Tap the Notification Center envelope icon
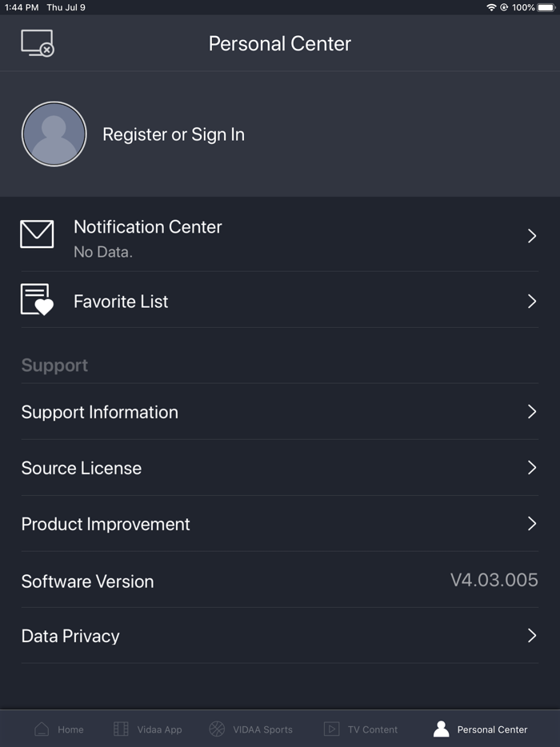Screen dimensions: 560x747 (x=37, y=234)
